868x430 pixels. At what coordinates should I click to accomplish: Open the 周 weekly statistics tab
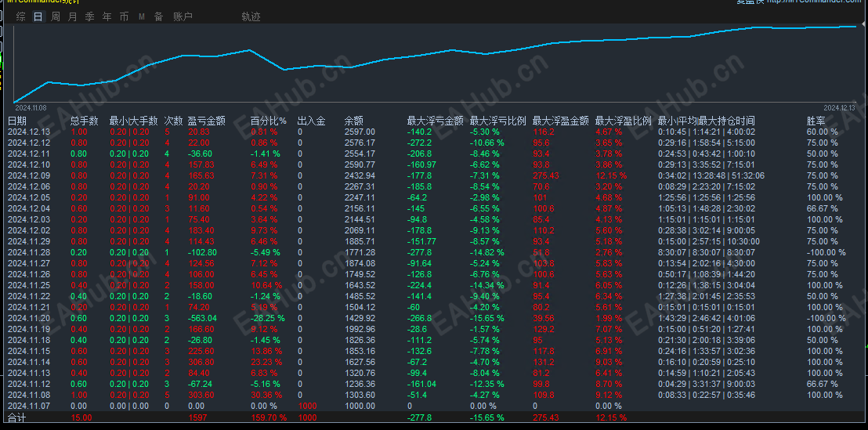[56, 16]
